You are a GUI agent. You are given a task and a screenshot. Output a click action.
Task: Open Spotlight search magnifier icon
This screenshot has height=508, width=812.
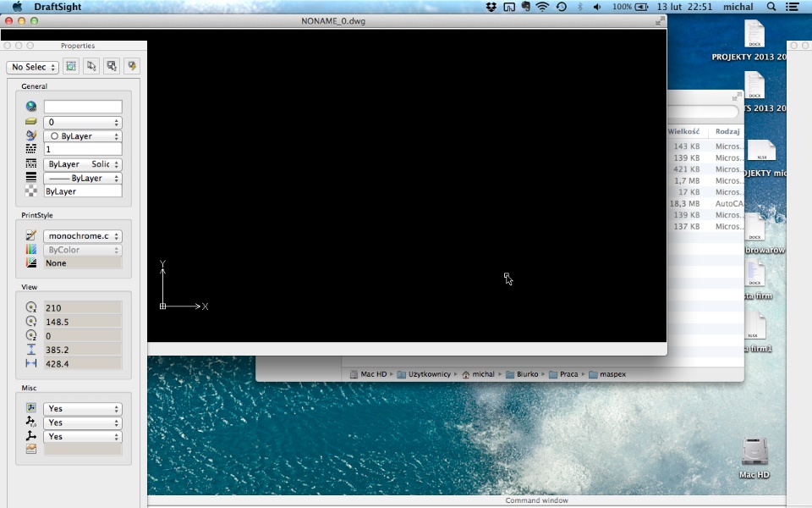(x=771, y=7)
